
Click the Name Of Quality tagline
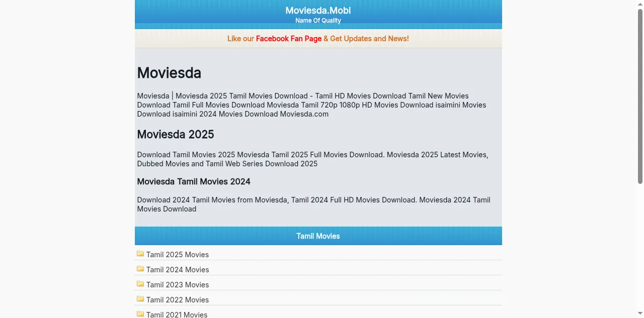click(318, 21)
